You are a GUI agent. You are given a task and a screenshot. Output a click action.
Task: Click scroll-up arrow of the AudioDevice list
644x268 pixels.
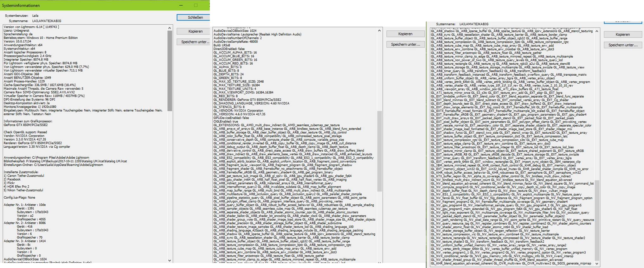[x=379, y=31]
